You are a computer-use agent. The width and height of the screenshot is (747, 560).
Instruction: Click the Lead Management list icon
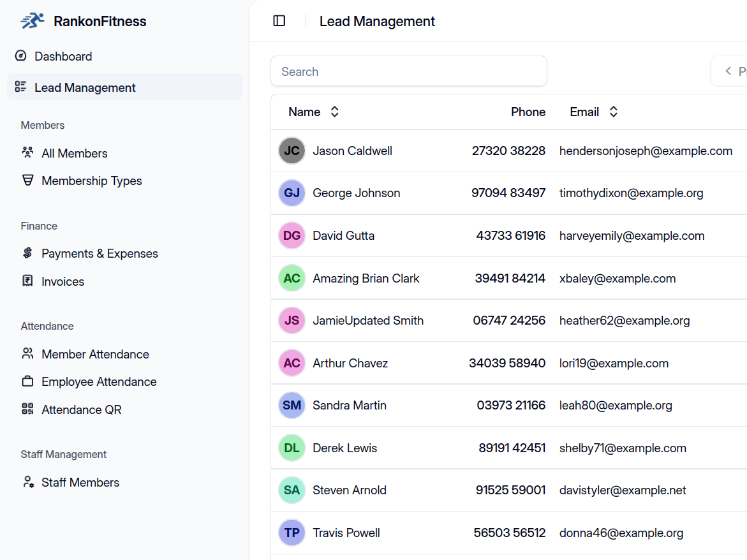[x=20, y=87]
